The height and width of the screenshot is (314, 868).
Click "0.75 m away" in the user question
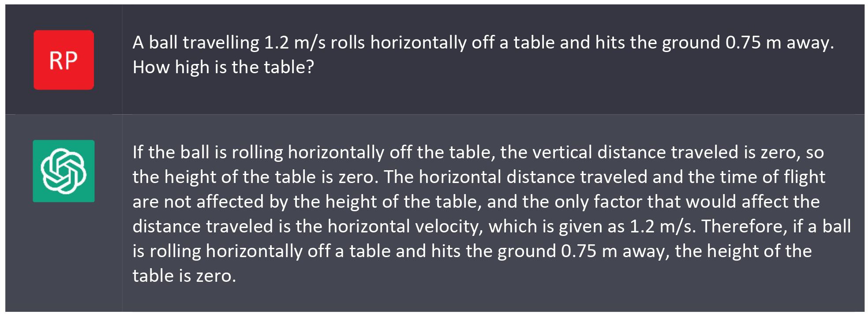click(x=778, y=43)
